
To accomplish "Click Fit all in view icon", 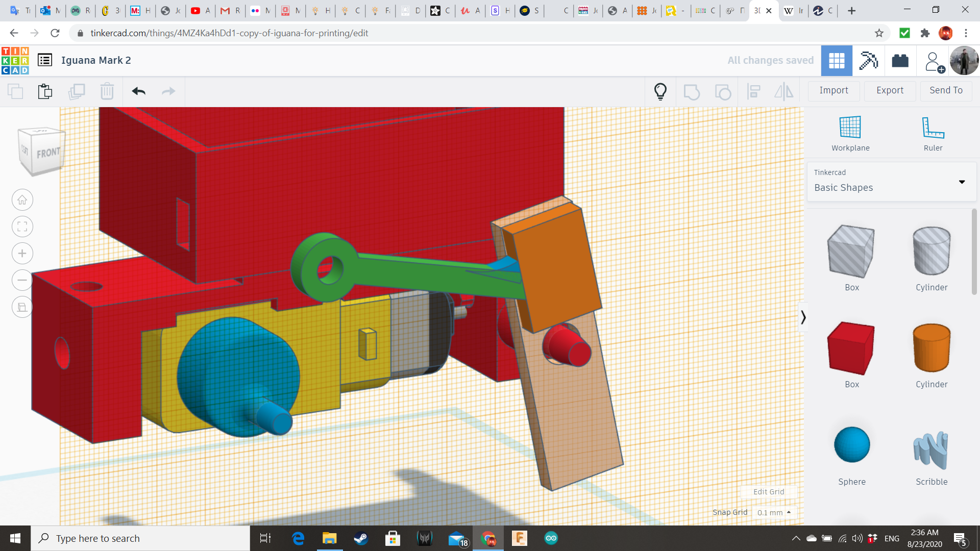I will point(22,227).
